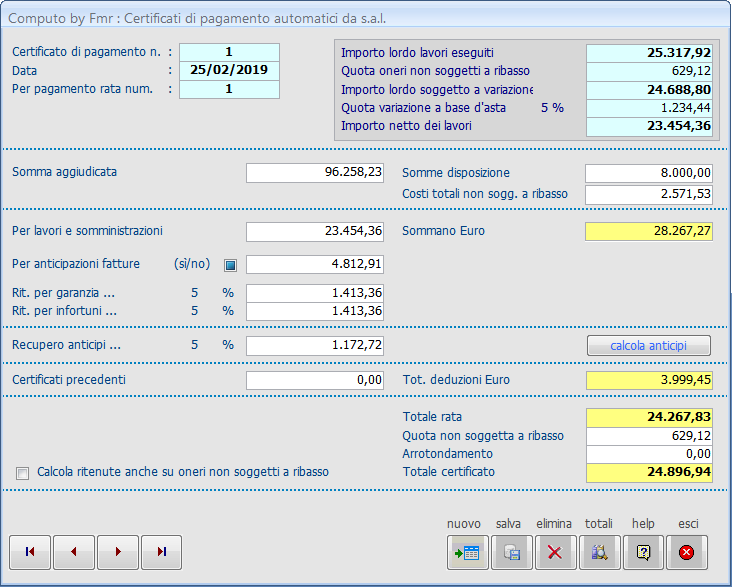Click Per lavori e somministrazioni field
Image resolution: width=732 pixels, height=587 pixels.
pyautogui.click(x=315, y=232)
